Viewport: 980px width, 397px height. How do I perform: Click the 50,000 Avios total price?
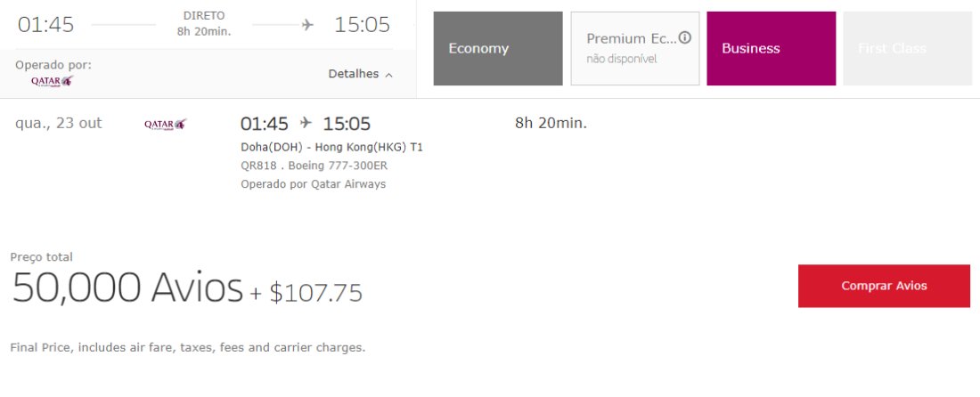pos(127,288)
